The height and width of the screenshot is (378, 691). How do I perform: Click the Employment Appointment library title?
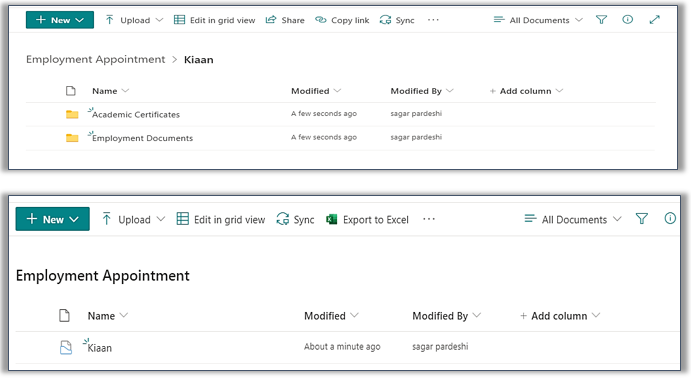[x=103, y=276]
